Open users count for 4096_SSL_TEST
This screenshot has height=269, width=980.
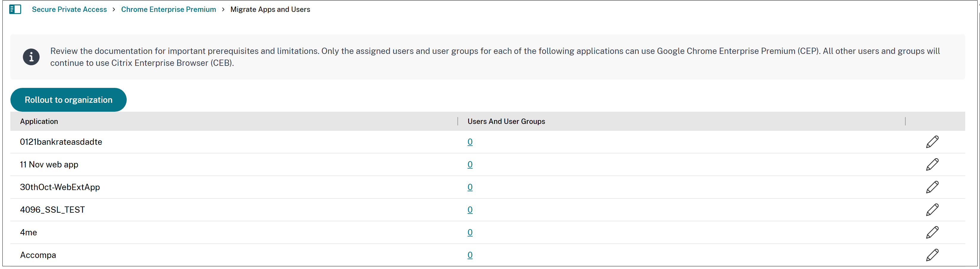[x=470, y=209]
